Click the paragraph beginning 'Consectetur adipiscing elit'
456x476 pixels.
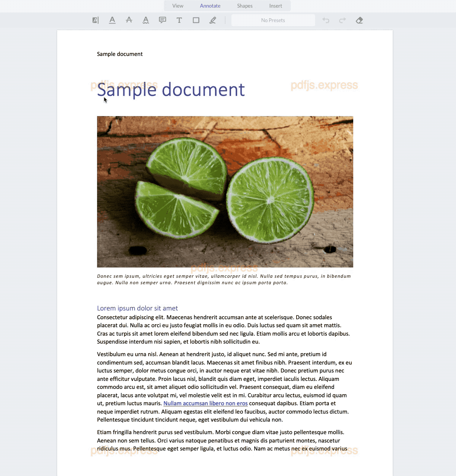[x=223, y=330]
